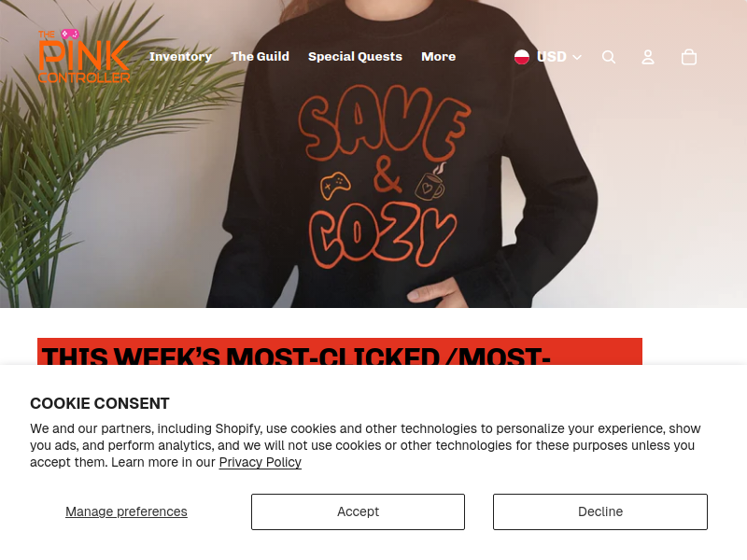Expand the USD currency chevron
The image size is (747, 560).
pos(577,58)
